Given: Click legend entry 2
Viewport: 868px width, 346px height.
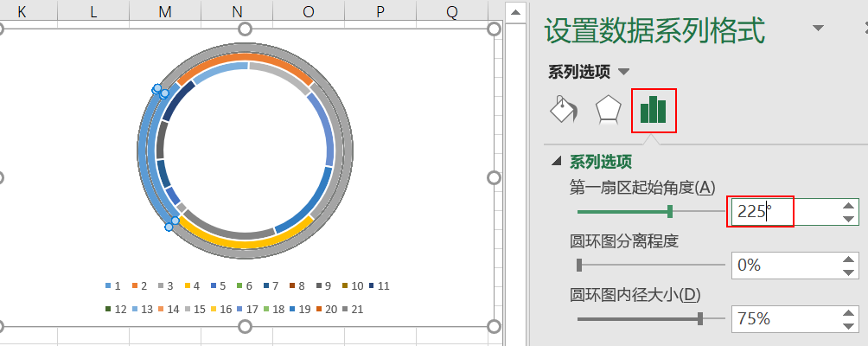Looking at the screenshot, I should (139, 285).
